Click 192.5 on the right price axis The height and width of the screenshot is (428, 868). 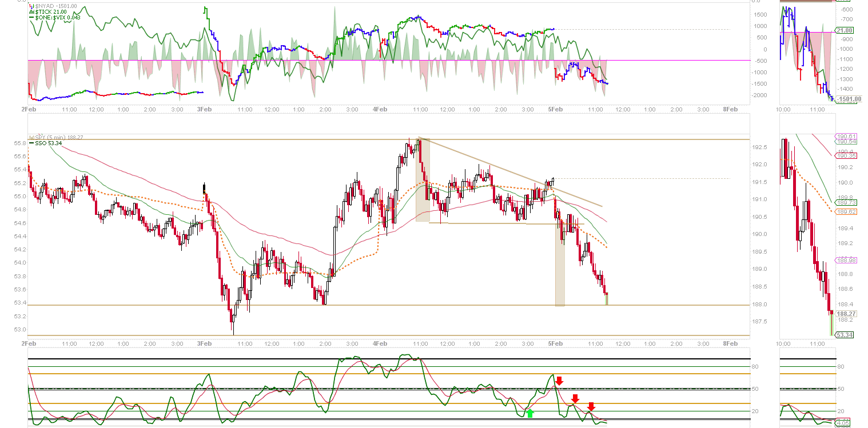coord(760,147)
